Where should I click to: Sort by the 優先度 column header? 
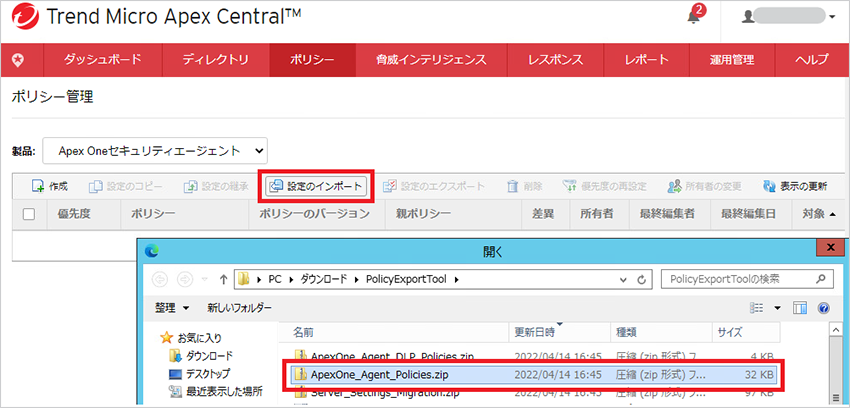(x=75, y=214)
